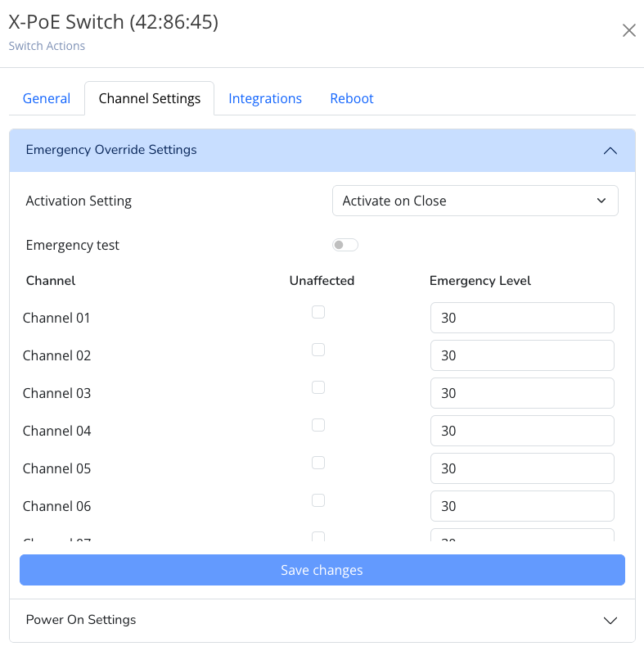Click the Save changes button
This screenshot has width=644, height=651.
[x=322, y=570]
